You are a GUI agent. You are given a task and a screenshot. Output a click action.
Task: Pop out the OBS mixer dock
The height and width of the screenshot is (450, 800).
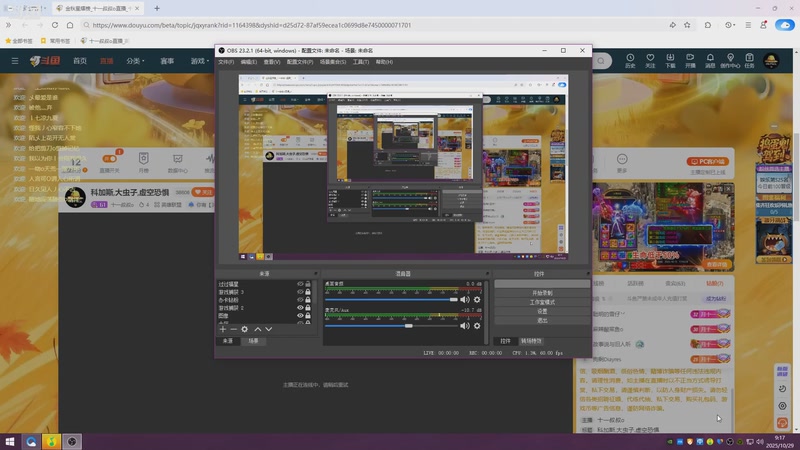(487, 274)
